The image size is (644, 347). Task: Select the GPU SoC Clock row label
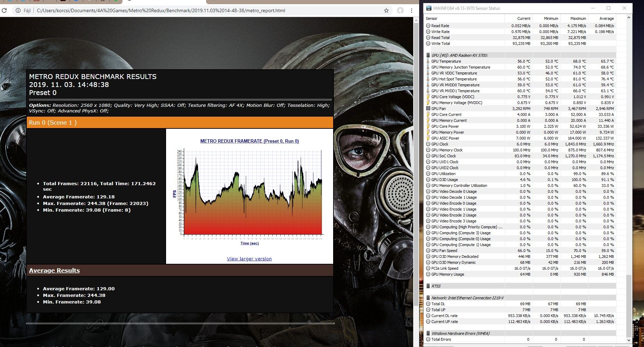coord(443,156)
